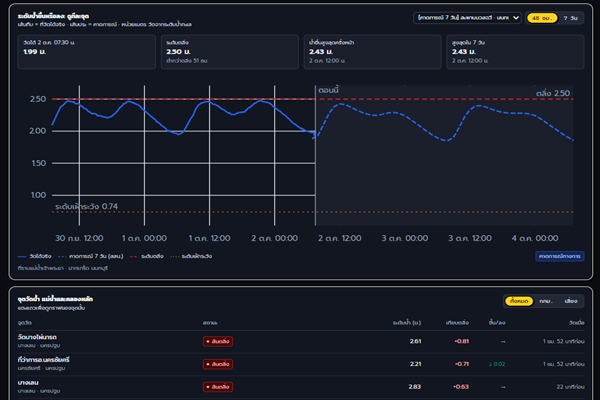Click the bank level 2.50 ม. card
600x400 pixels.
coord(230,52)
